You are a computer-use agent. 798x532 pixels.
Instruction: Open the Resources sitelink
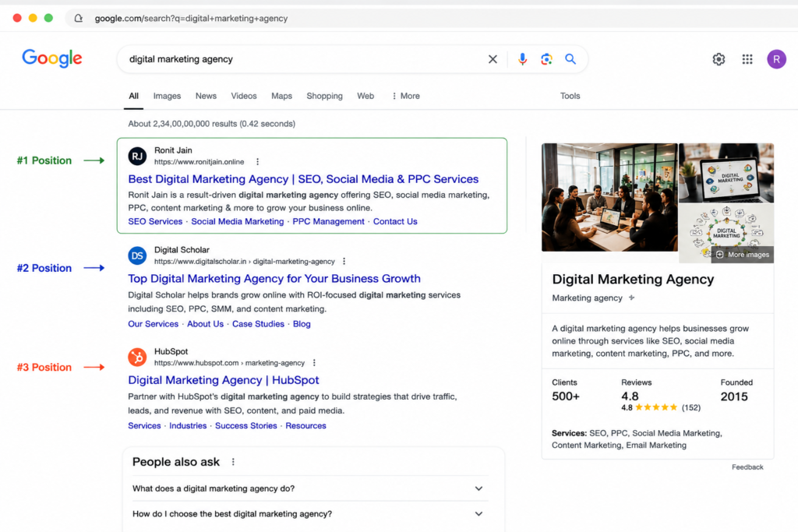tap(305, 426)
